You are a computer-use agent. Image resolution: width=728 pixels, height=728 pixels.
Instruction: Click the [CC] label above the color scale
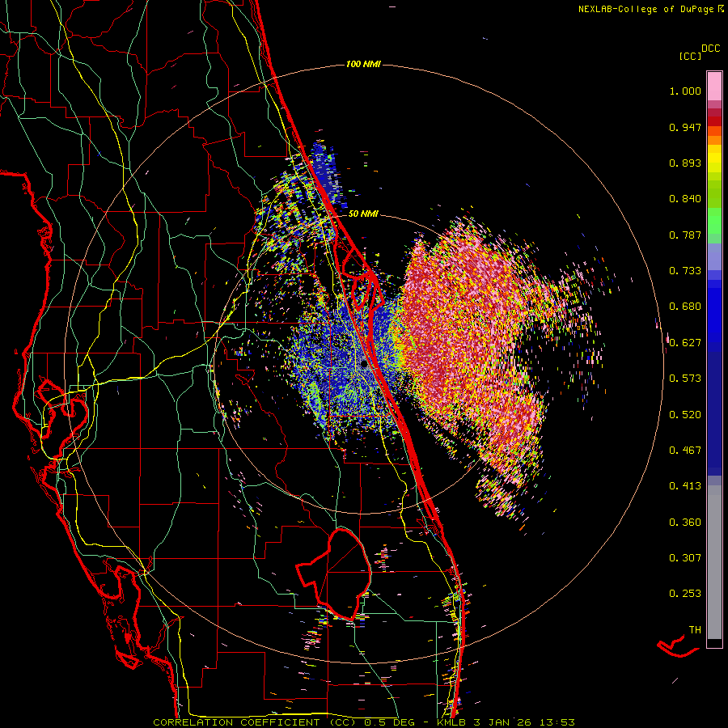690,56
